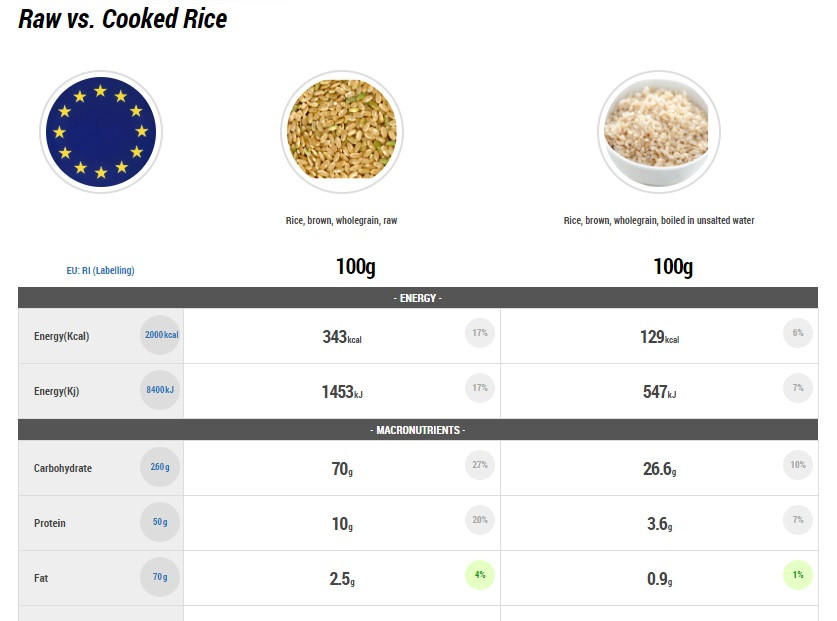Click the EU flag circular icon

coord(101,132)
